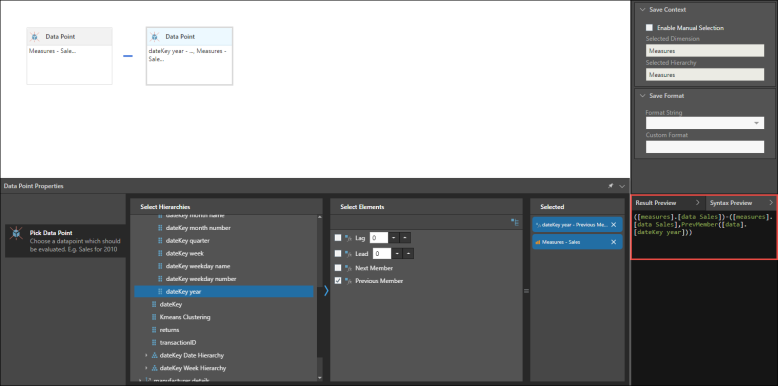
Task: Click the pyramid icon of dateKey Date Hierarchy
Action: [154, 355]
